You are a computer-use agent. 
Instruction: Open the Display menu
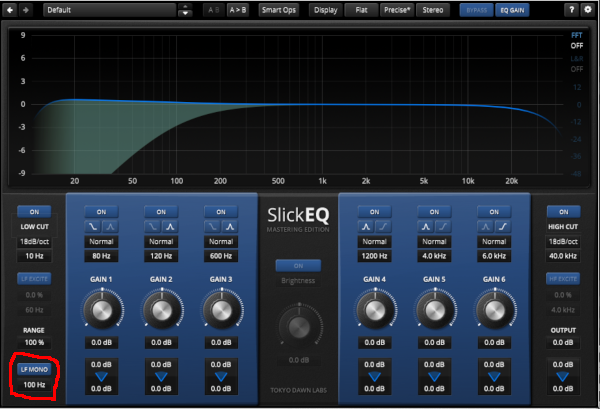[x=325, y=10]
